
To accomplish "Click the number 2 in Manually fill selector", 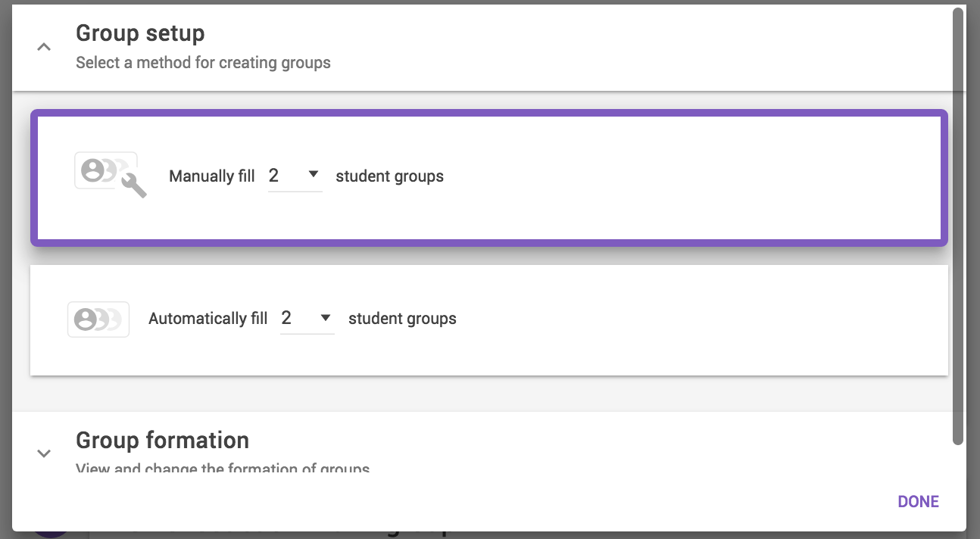I will point(274,176).
